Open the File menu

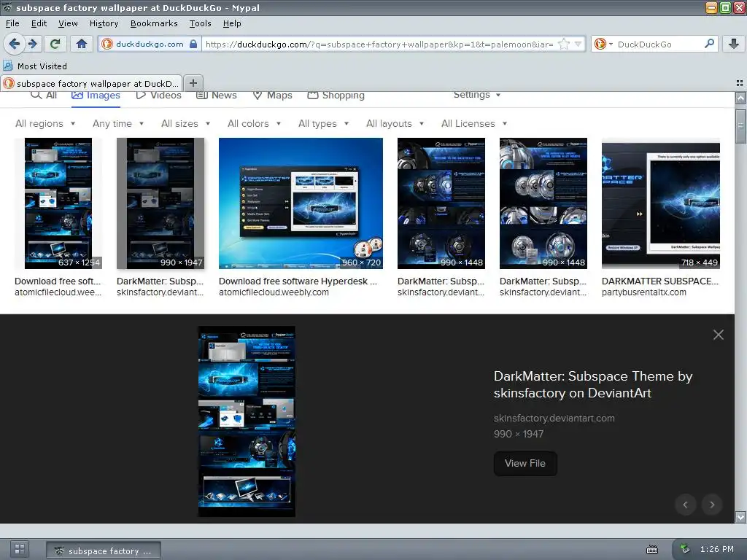[12, 23]
